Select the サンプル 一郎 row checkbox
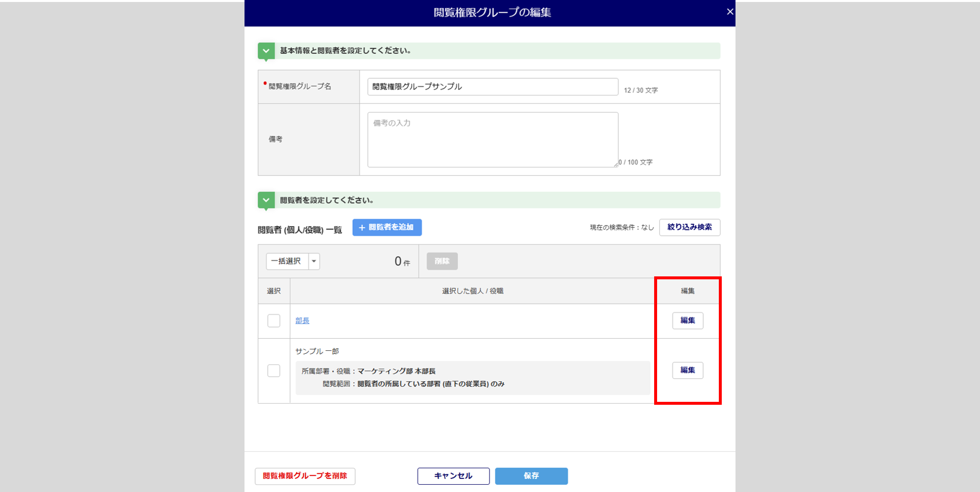This screenshot has height=492, width=980. tap(274, 370)
